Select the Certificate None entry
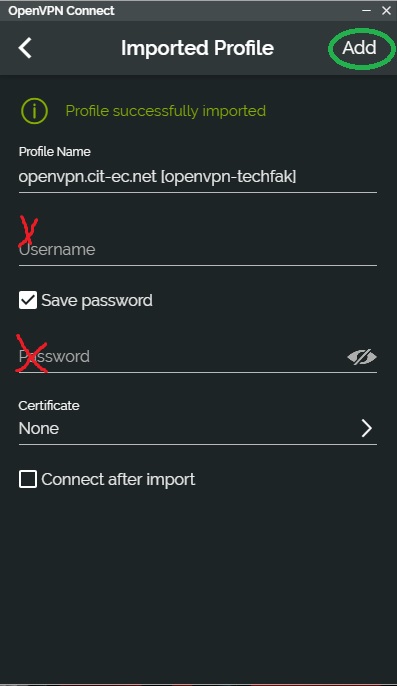 pyautogui.click(x=197, y=428)
